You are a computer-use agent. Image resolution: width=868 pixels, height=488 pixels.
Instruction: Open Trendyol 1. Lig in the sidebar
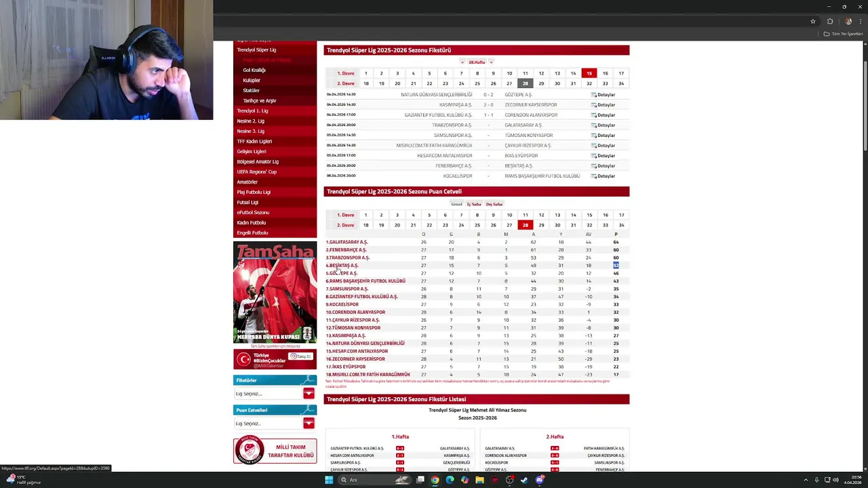click(x=252, y=111)
